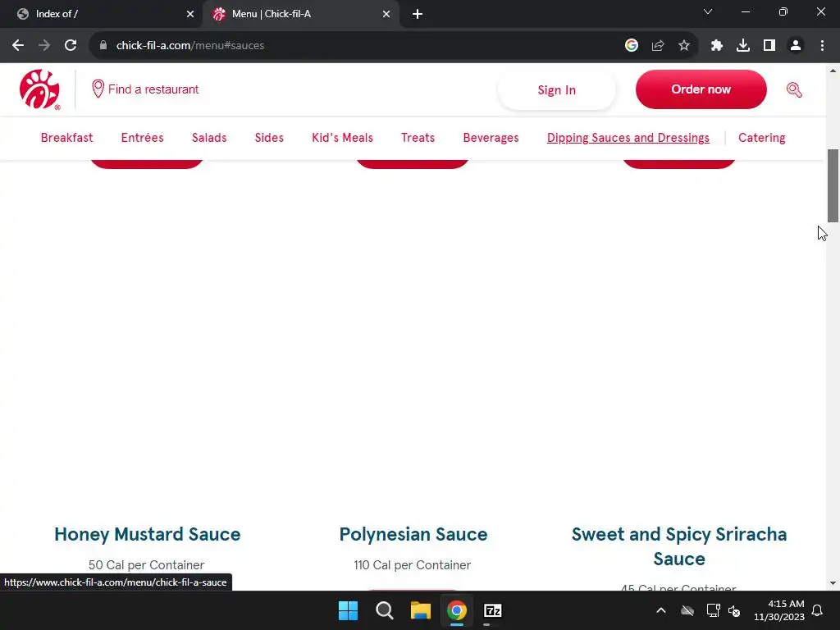Go to Entrées menu section

[x=143, y=138]
